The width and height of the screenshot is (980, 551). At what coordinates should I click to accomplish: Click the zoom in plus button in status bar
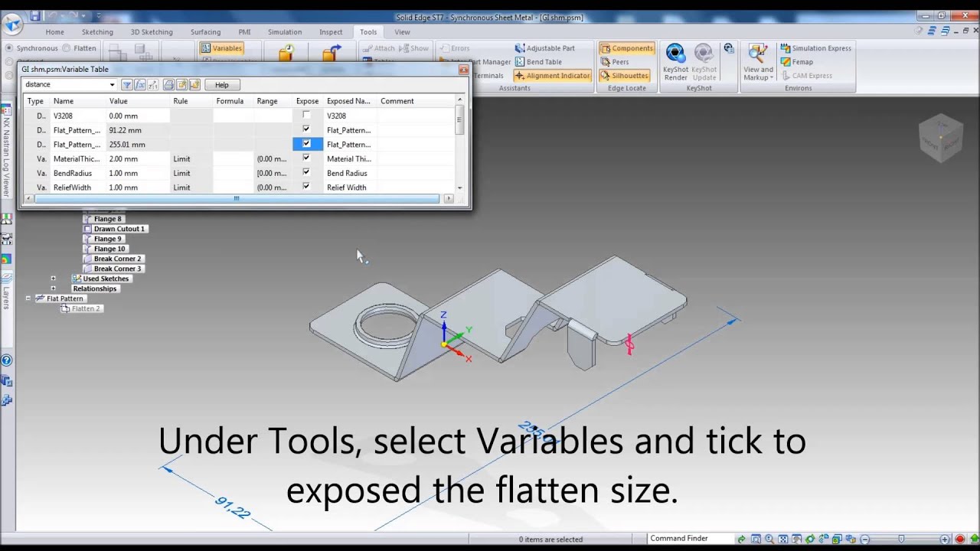[x=945, y=540]
